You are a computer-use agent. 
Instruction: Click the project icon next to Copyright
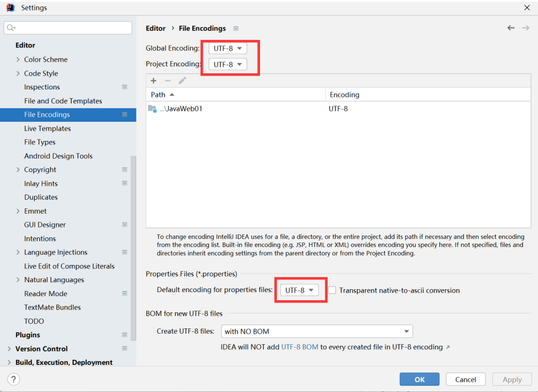click(125, 170)
